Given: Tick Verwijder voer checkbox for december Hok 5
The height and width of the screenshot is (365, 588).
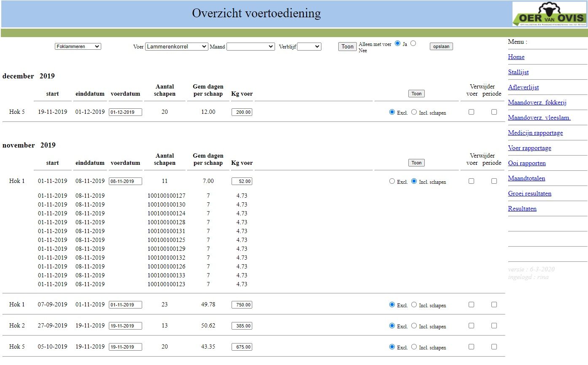Looking at the screenshot, I should [x=471, y=112].
